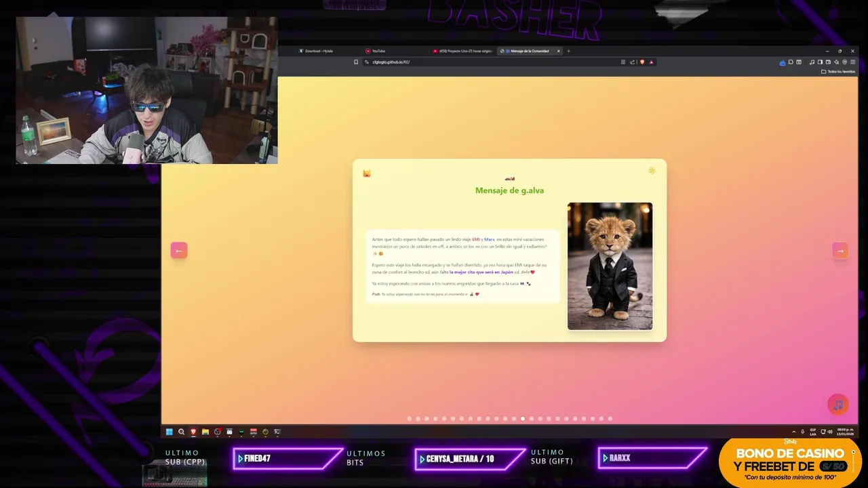Click the sun emoji in card corner
This screenshot has width=868, height=488.
[652, 171]
